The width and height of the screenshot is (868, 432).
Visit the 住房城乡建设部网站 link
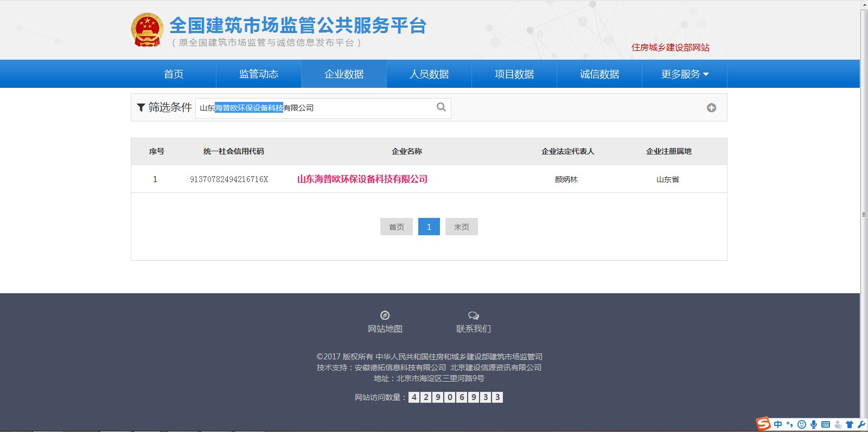point(670,48)
